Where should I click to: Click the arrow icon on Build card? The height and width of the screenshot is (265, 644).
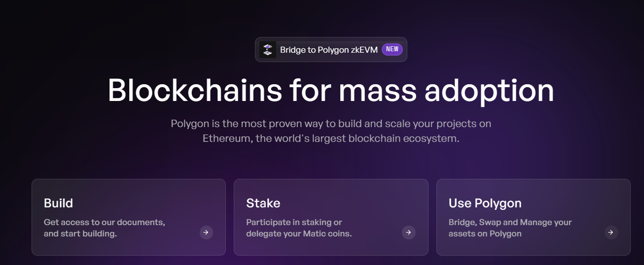point(206,232)
